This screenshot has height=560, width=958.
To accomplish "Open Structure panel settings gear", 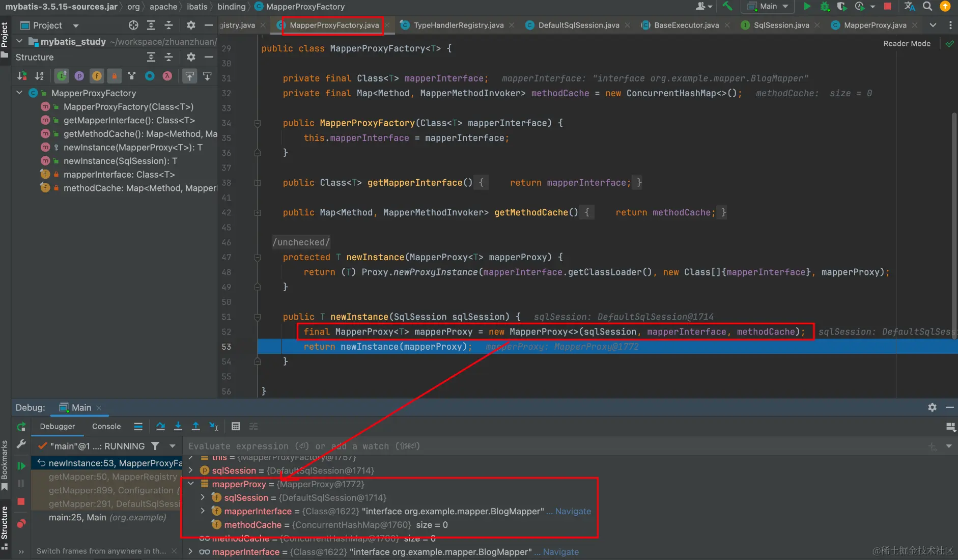I will 191,57.
